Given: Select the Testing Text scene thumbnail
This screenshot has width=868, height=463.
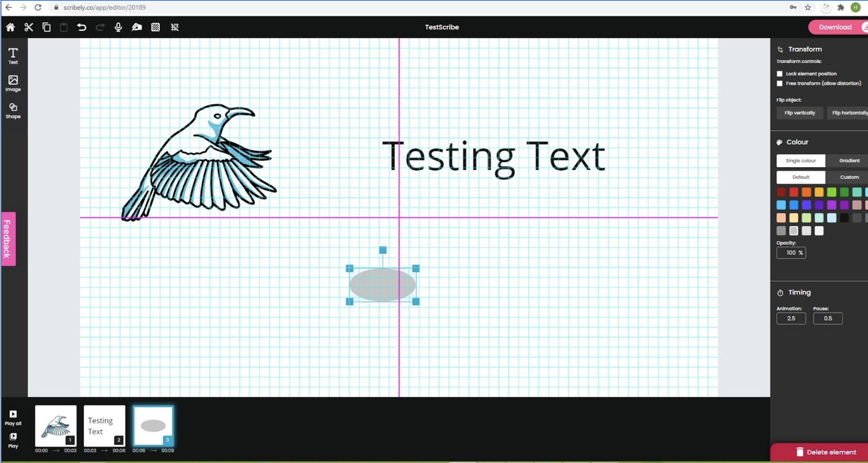Looking at the screenshot, I should [x=104, y=426].
